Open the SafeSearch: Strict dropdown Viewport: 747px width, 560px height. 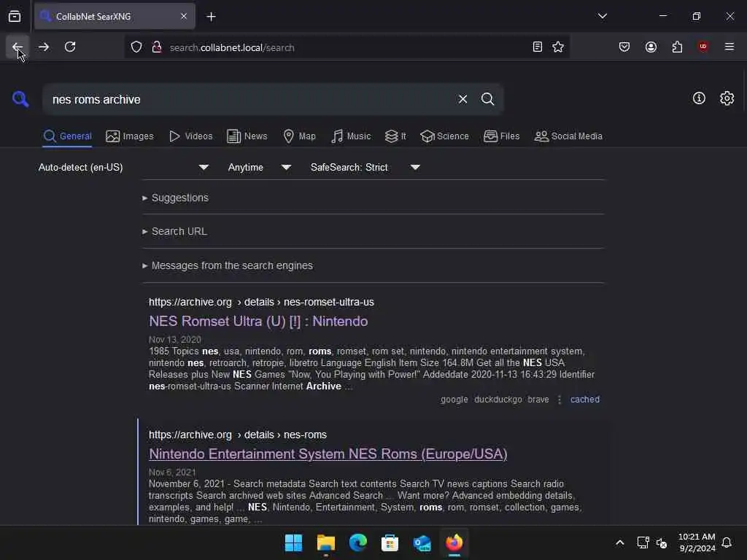click(365, 168)
